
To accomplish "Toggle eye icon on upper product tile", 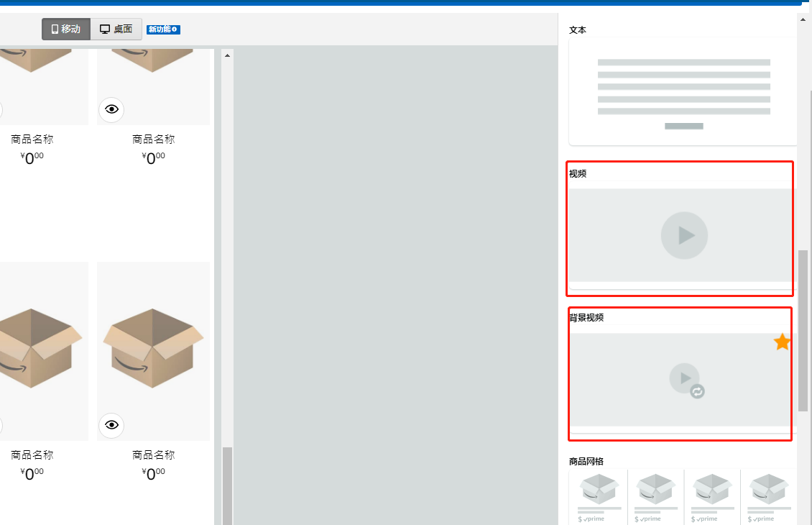I will tap(111, 109).
